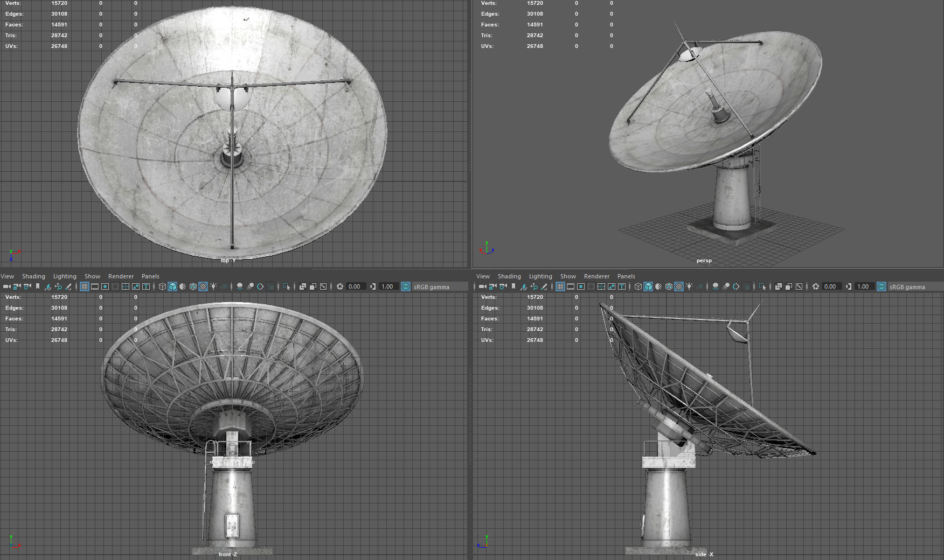Image resolution: width=944 pixels, height=560 pixels.
Task: Click Image Plane icon in front panel toolbar
Action: tap(48, 286)
